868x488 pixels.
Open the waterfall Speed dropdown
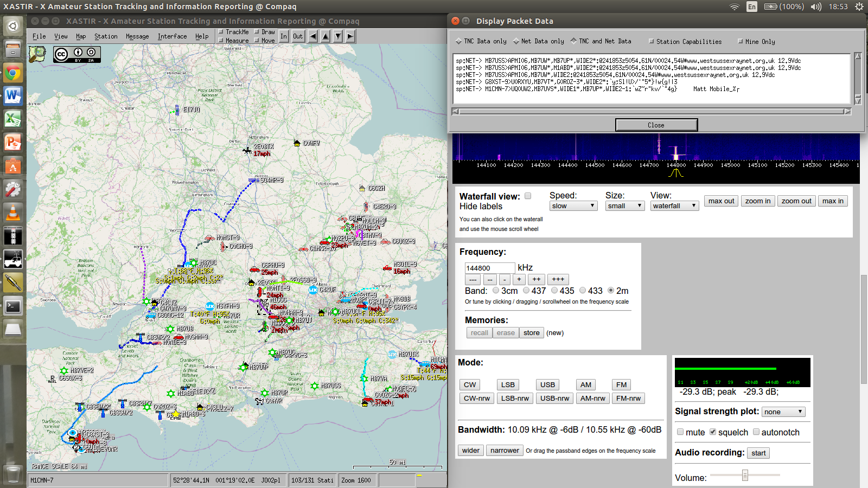point(573,206)
